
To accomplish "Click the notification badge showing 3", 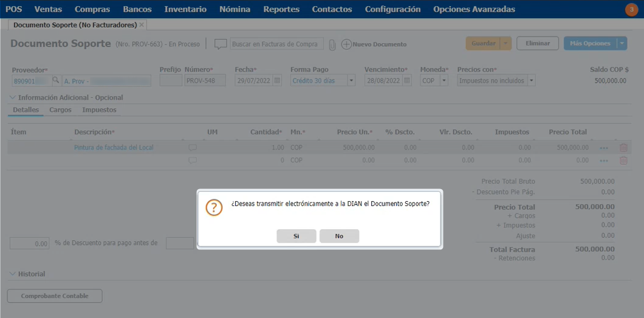I will [630, 9].
